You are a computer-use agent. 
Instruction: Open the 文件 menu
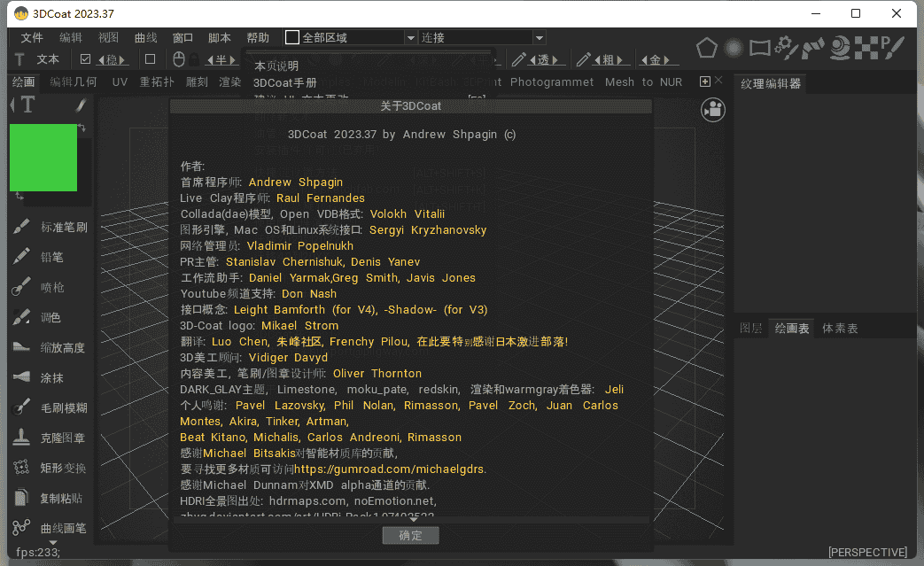coord(32,38)
